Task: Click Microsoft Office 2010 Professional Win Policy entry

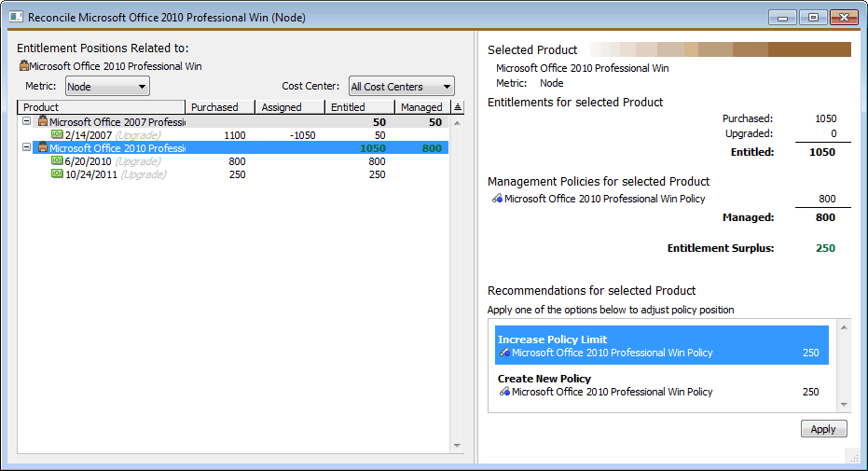Action: pyautogui.click(x=604, y=199)
